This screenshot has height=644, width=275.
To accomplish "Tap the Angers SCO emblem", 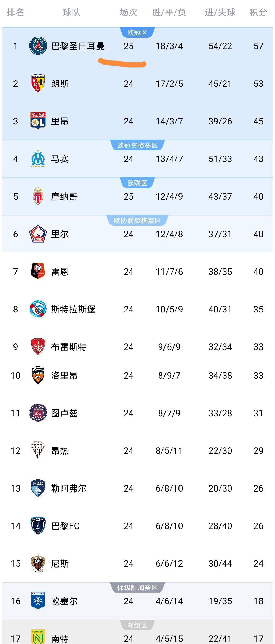I will [38, 450].
